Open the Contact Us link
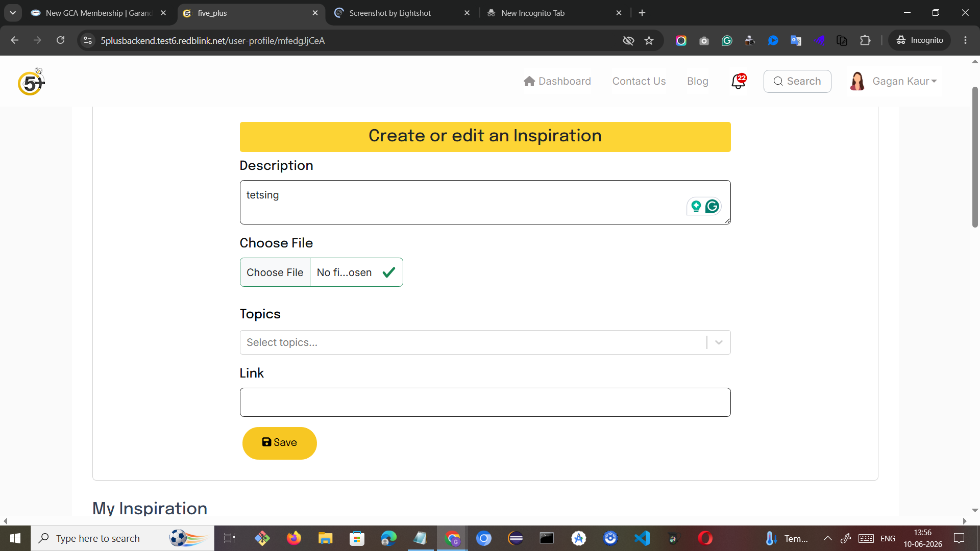The image size is (980, 551). pyautogui.click(x=639, y=81)
